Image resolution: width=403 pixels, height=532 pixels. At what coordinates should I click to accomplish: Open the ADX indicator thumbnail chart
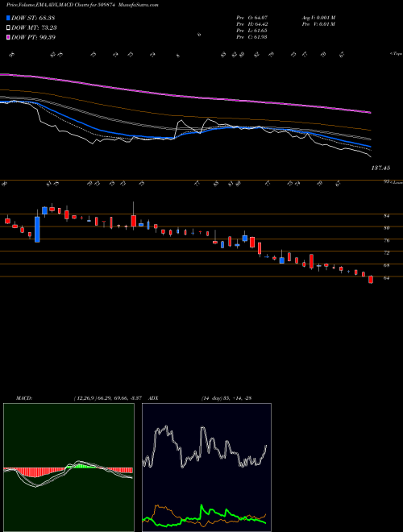click(206, 468)
